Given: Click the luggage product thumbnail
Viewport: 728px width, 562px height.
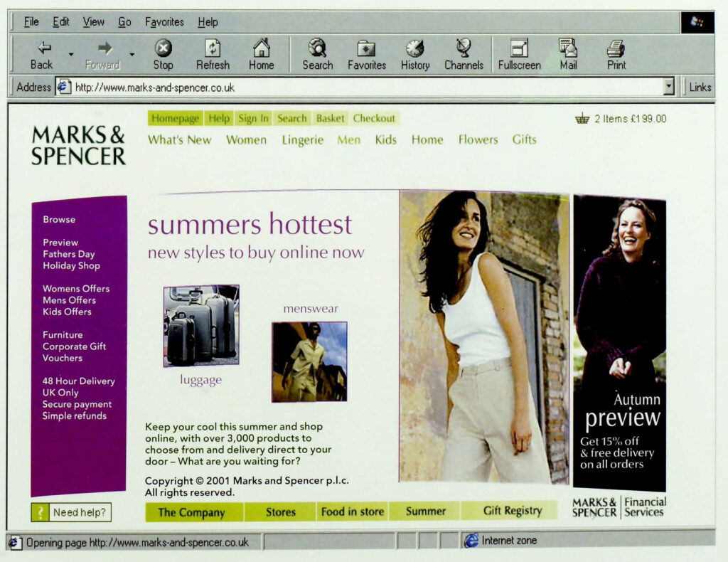Looking at the screenshot, I should pos(201,326).
